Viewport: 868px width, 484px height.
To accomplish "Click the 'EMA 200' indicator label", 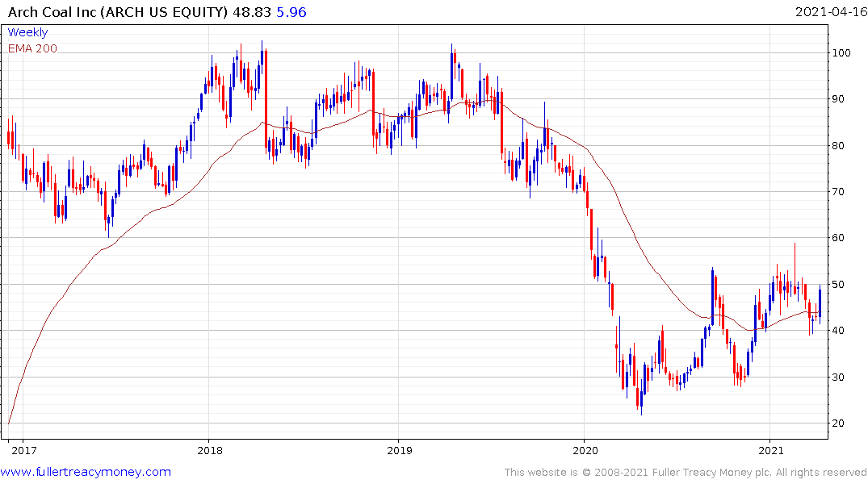I will 32,48.
